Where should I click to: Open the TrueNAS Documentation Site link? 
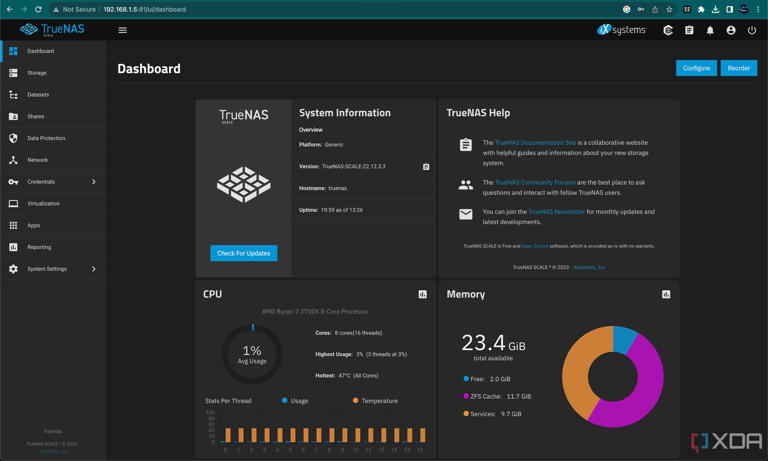[535, 143]
